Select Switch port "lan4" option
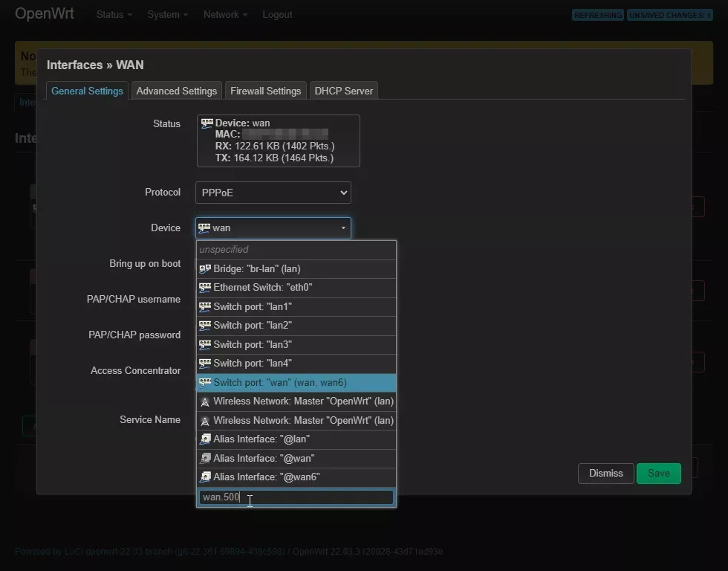This screenshot has height=571, width=728. pyautogui.click(x=296, y=364)
